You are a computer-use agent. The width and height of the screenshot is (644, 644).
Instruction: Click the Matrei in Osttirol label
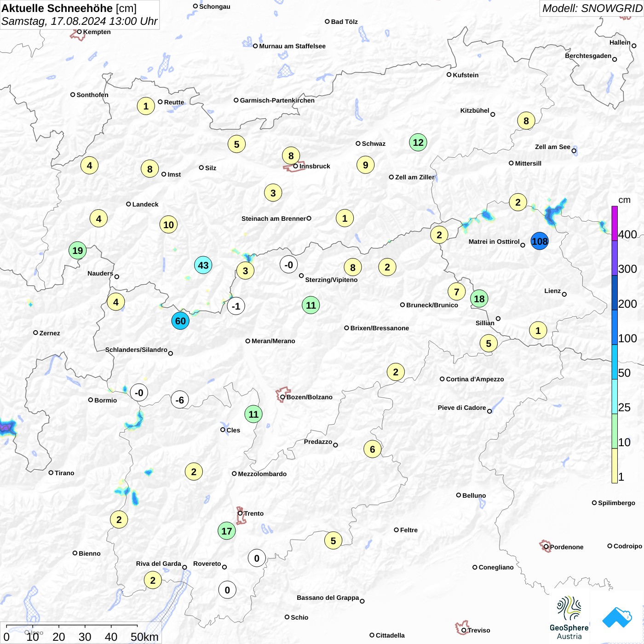(494, 241)
